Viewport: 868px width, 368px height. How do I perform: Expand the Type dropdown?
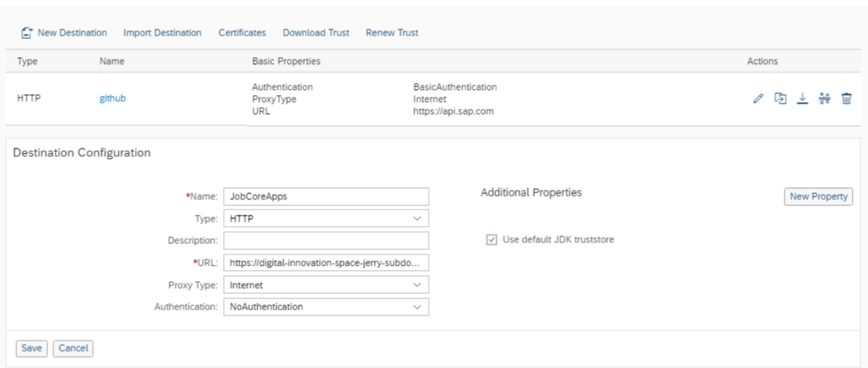click(x=417, y=218)
